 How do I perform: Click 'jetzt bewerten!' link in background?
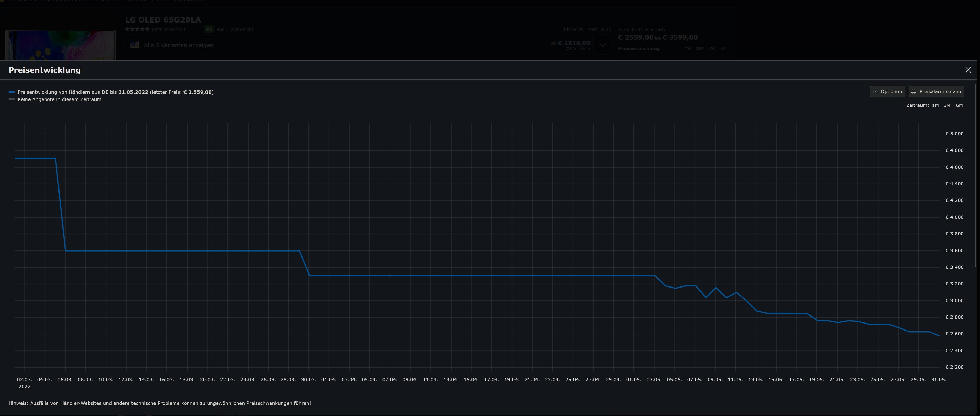pos(168,29)
